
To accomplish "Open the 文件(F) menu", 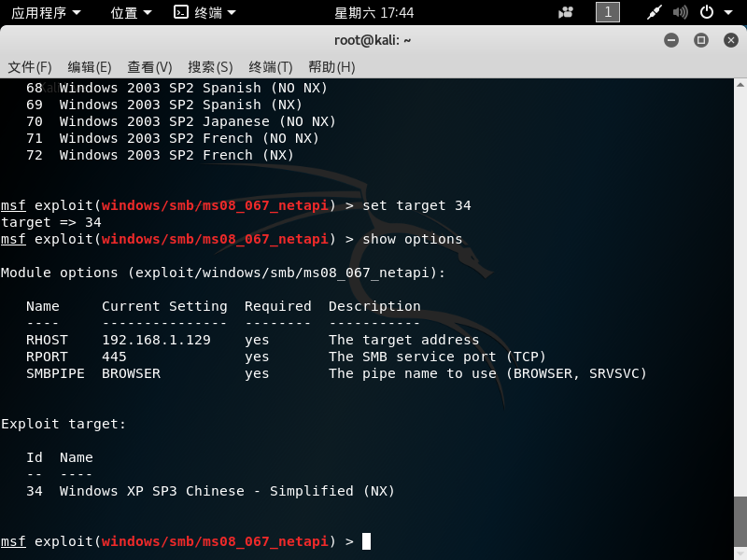I will 30,67.
